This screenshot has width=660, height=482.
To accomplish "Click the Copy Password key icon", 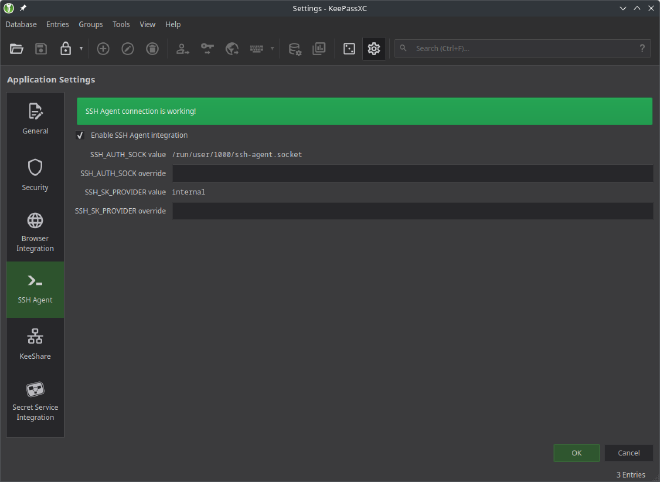I will tap(207, 49).
